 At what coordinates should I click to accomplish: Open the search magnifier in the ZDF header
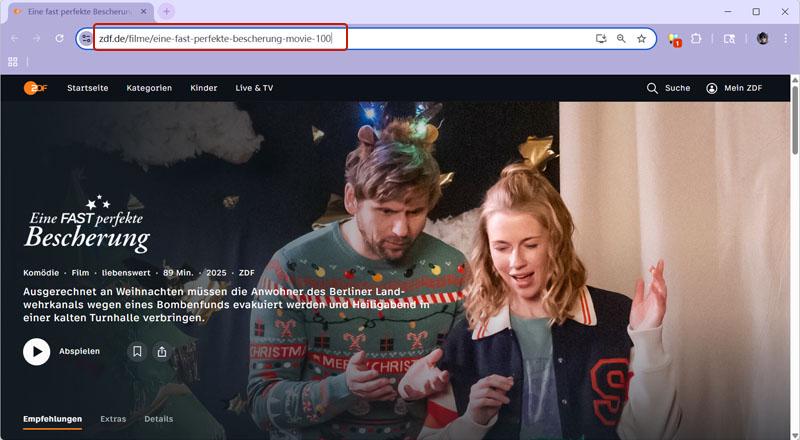[x=652, y=88]
